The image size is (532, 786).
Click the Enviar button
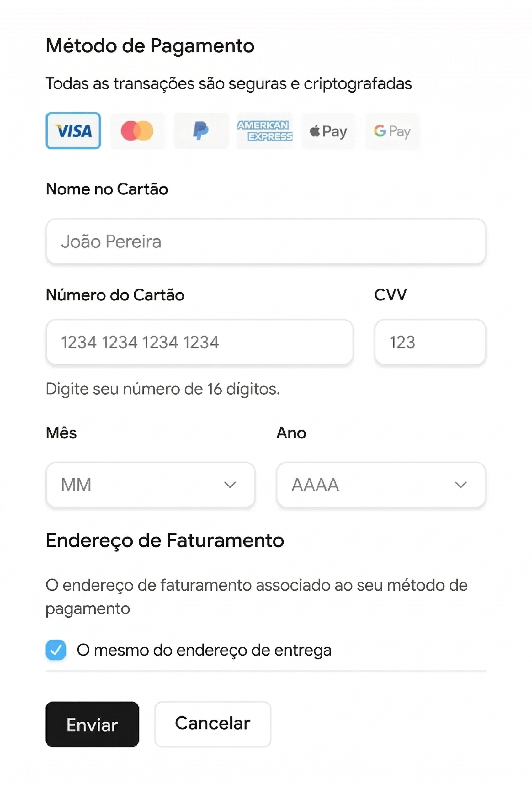point(92,724)
